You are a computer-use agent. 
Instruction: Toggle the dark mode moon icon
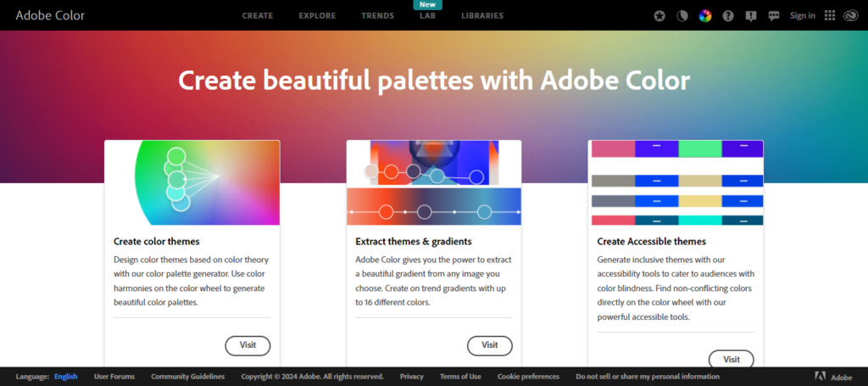[x=682, y=15]
